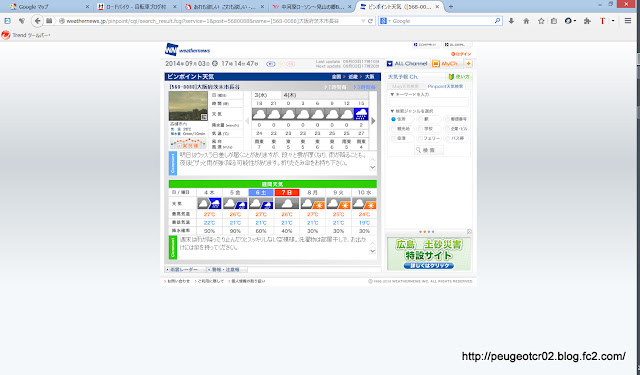The height and width of the screenshot is (375, 640).
Task: Click the weekly comment box down arrow
Action: pos(372,251)
